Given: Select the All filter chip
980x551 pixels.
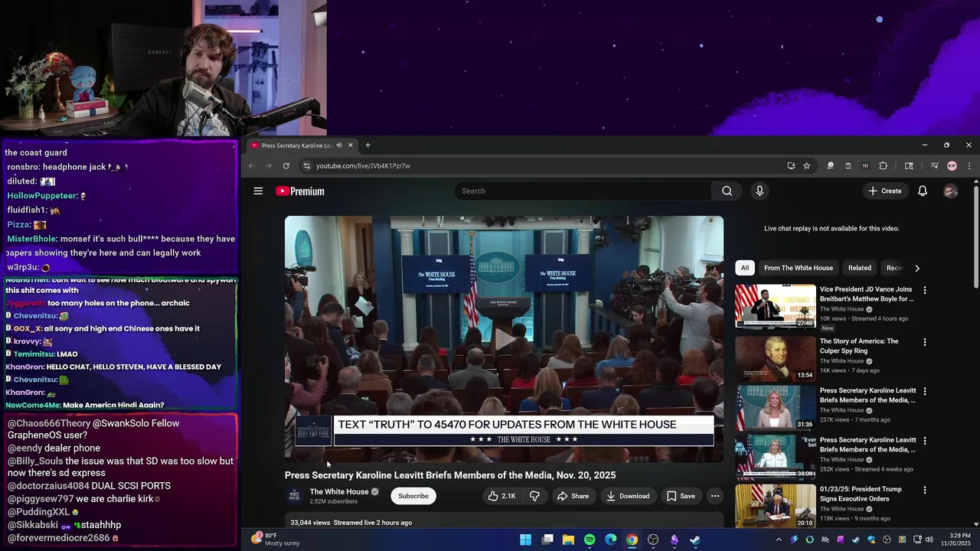Looking at the screenshot, I should click(x=745, y=268).
